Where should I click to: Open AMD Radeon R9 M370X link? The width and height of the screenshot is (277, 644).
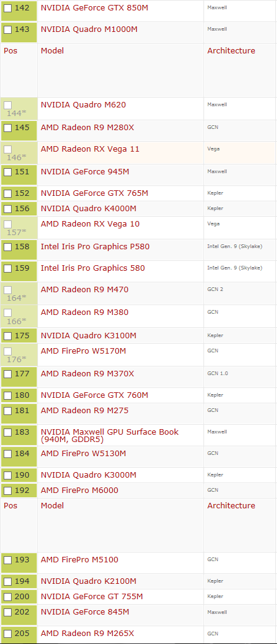[87, 373]
